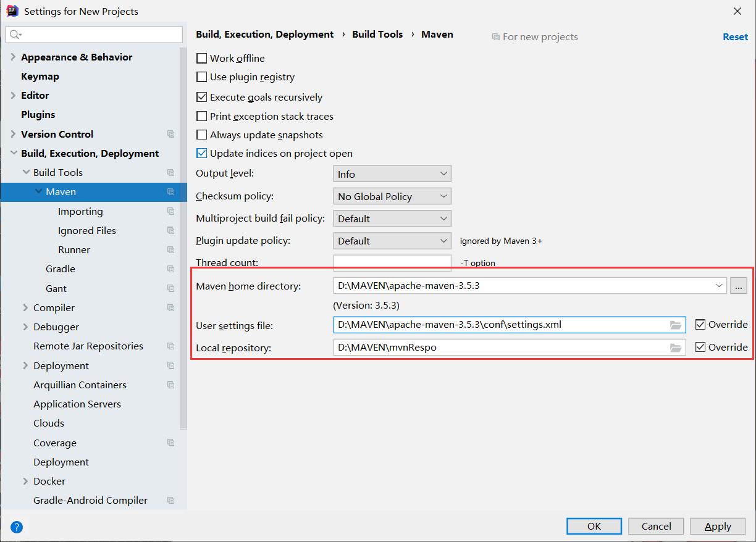Viewport: 756px width, 542px height.
Task: Open Ignored Files settings page
Action: [87, 230]
